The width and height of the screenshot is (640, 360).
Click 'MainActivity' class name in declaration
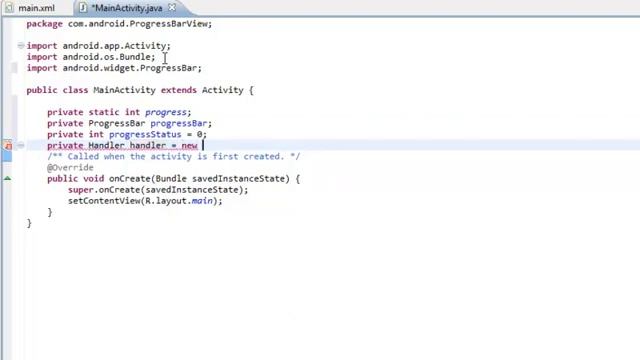click(x=124, y=90)
